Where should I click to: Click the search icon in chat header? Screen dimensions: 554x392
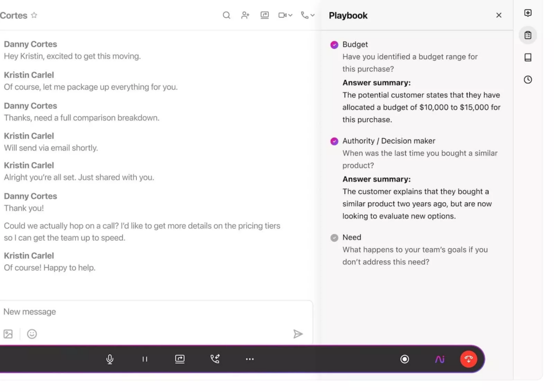[227, 15]
